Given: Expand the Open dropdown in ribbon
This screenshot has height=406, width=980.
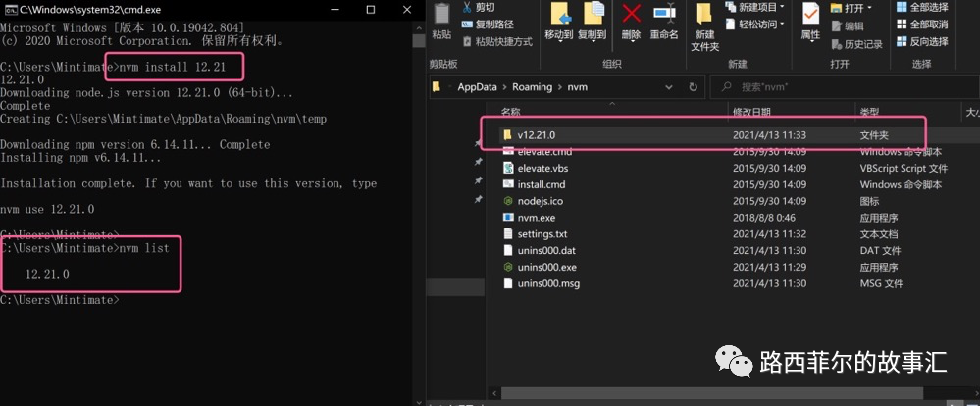Looking at the screenshot, I should tap(851, 8).
